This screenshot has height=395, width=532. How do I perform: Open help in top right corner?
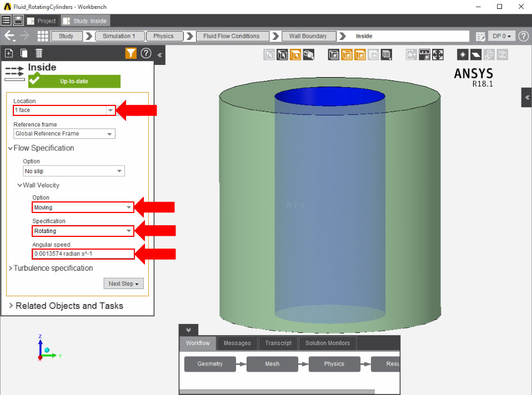(x=524, y=36)
